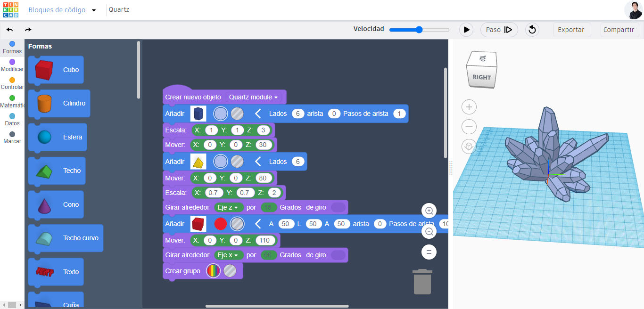Pick the Techo curvo shape block
This screenshot has width=644, height=309.
tap(66, 238)
